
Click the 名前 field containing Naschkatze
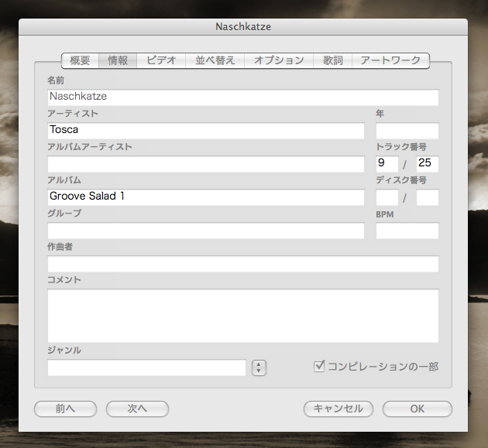[243, 97]
